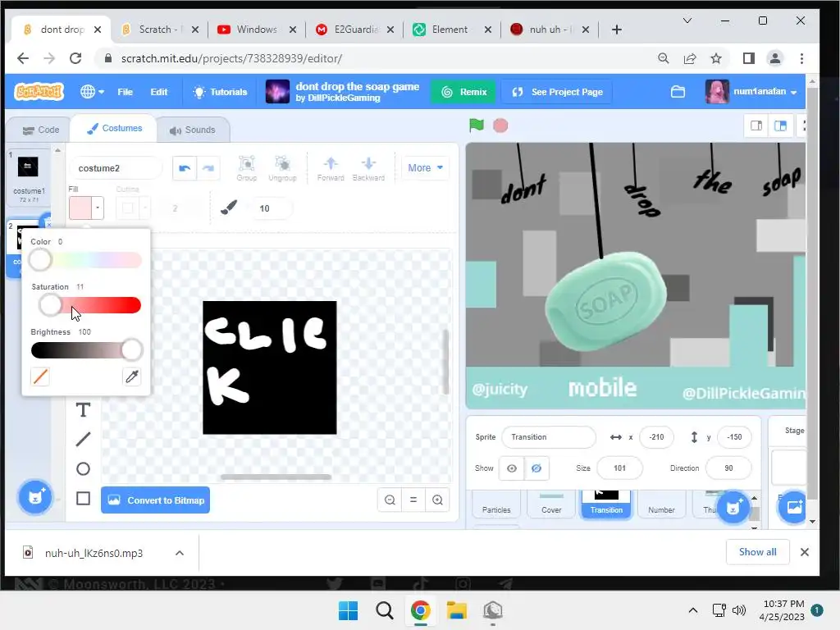The image size is (840, 630).
Task: Open num1anafan account menu
Action: 751,92
